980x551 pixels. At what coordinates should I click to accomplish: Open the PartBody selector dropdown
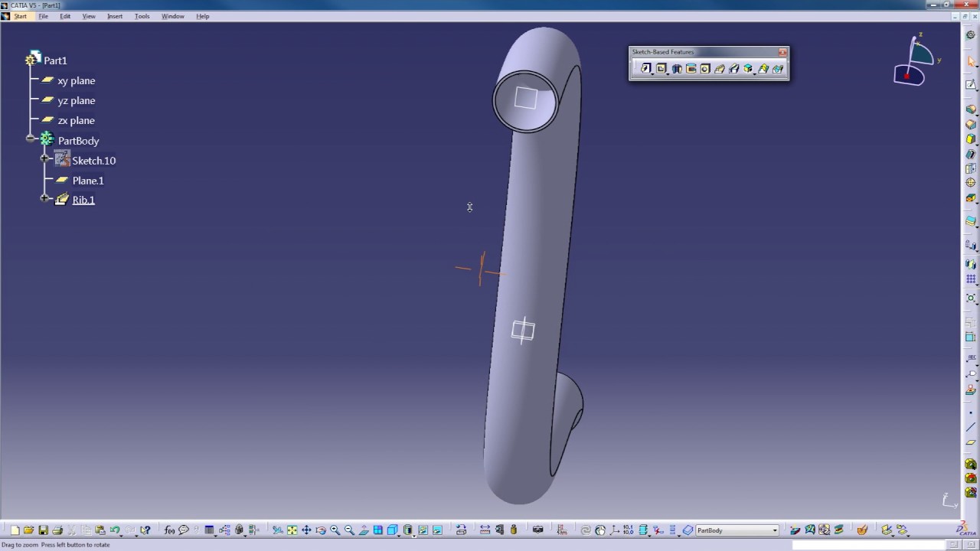click(775, 530)
